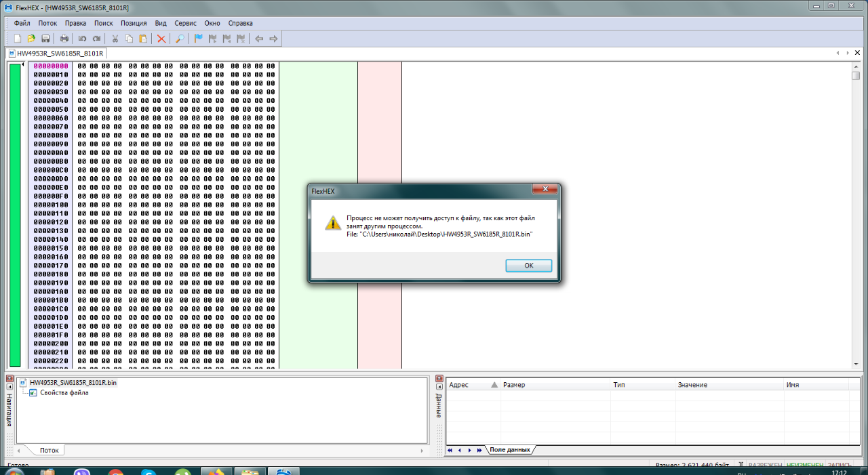868x475 pixels.
Task: Click OK in the FlexHEX error dialog
Action: 528,266
